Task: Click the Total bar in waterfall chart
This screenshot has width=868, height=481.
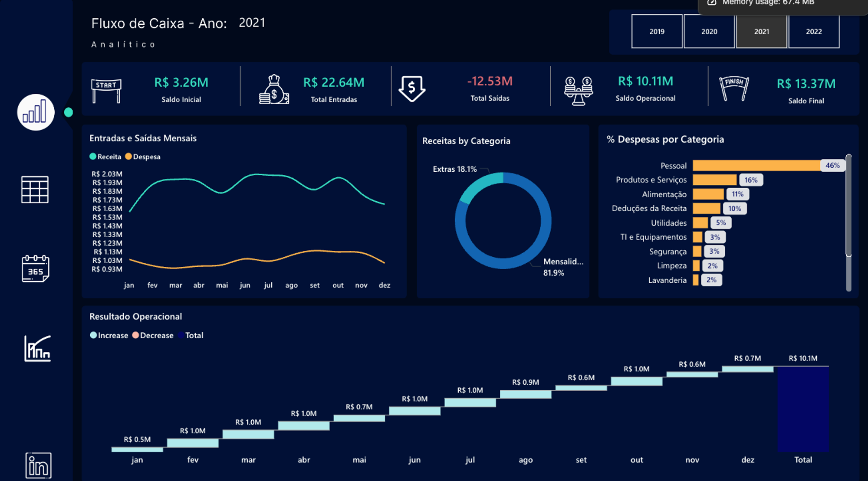Action: point(803,409)
